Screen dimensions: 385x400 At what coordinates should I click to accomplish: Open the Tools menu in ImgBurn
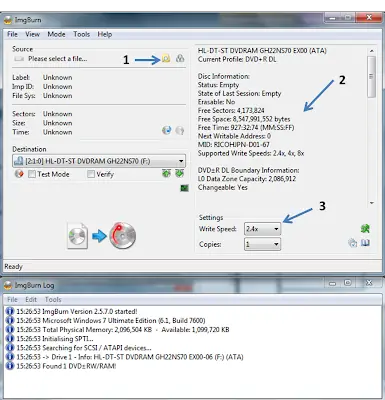tap(82, 34)
